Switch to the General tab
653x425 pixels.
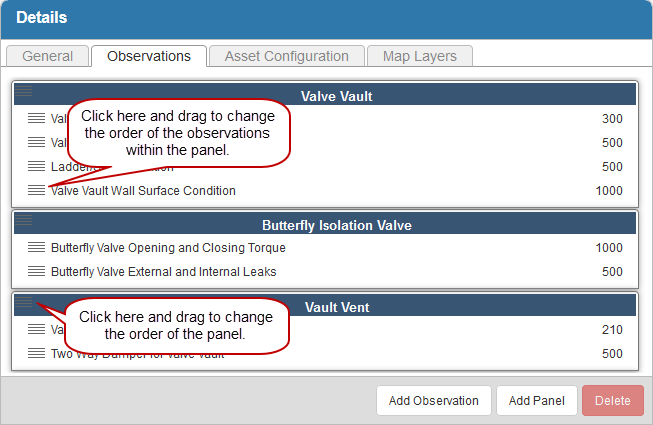click(x=47, y=56)
